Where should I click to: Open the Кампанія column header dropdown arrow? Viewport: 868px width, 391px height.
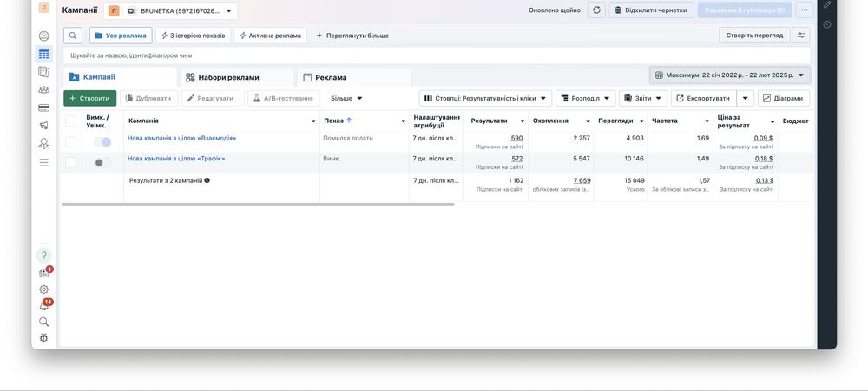tap(314, 121)
